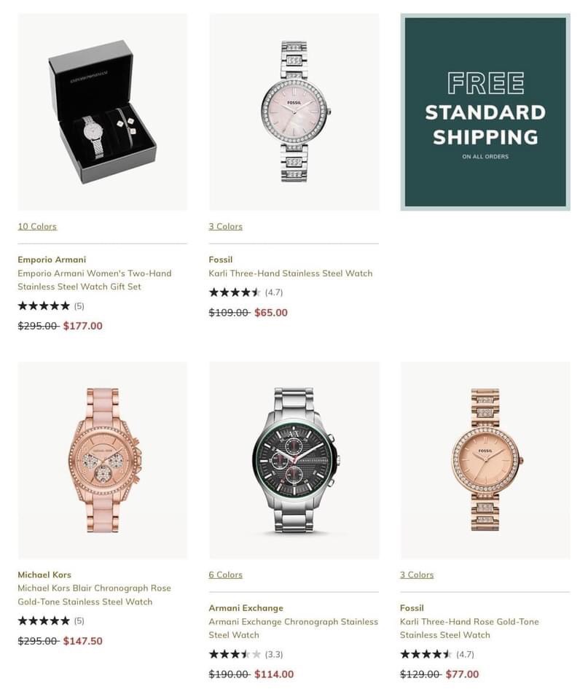Open 6 Colors for Armani Exchange watch

pos(225,575)
